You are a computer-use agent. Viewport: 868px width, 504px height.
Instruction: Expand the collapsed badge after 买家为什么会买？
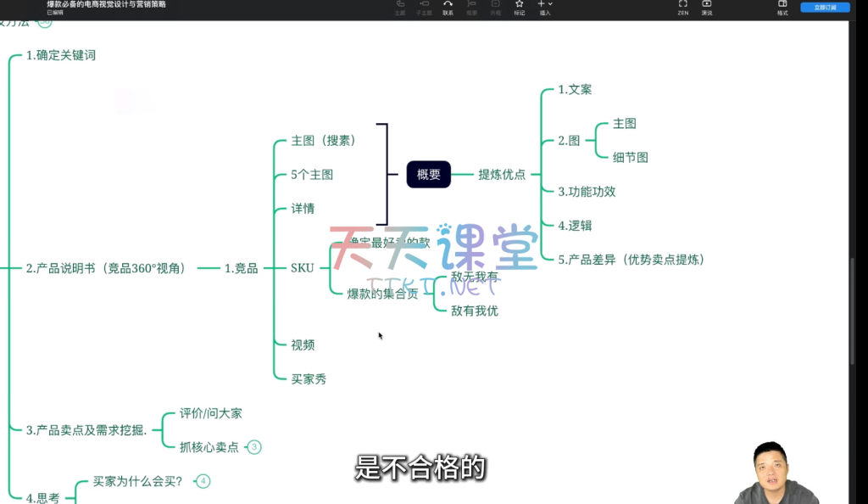[x=203, y=481]
